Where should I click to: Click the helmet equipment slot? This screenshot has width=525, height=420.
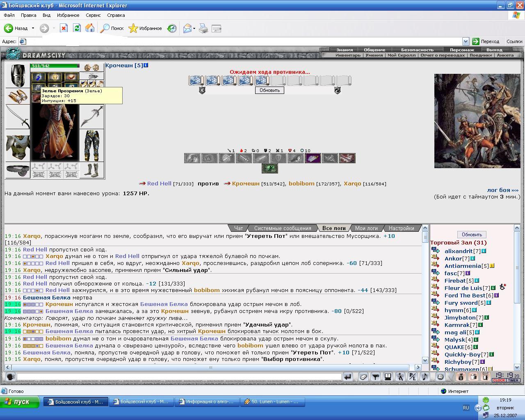pyautogui.click(x=18, y=75)
